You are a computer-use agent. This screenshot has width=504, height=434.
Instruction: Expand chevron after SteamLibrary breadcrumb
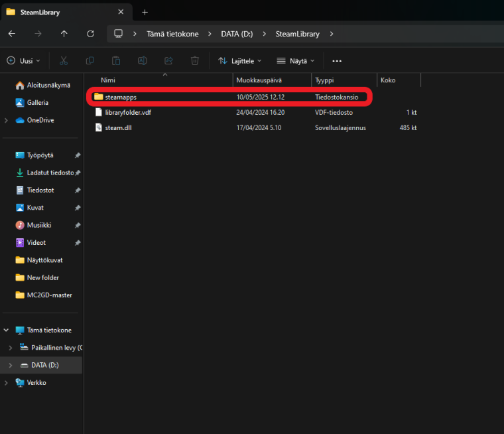(332, 34)
